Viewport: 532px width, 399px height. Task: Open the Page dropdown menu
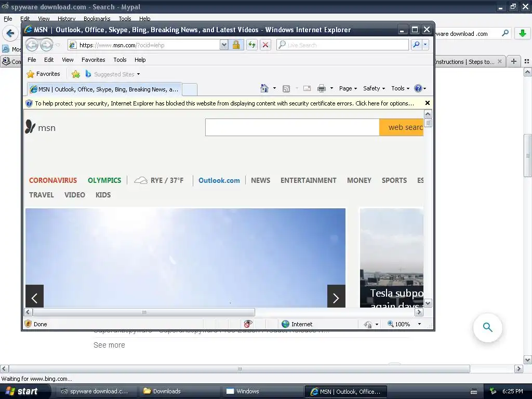[348, 88]
